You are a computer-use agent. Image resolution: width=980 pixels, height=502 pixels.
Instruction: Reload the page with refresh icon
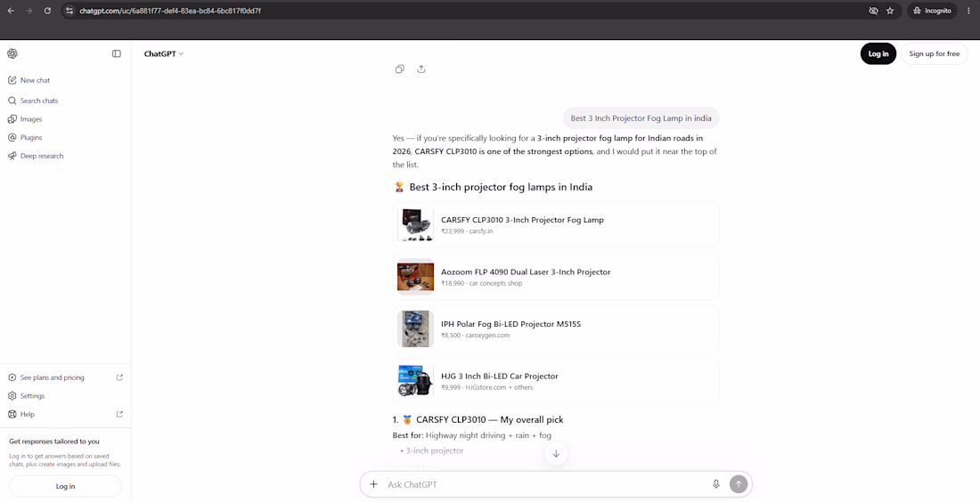(x=47, y=11)
